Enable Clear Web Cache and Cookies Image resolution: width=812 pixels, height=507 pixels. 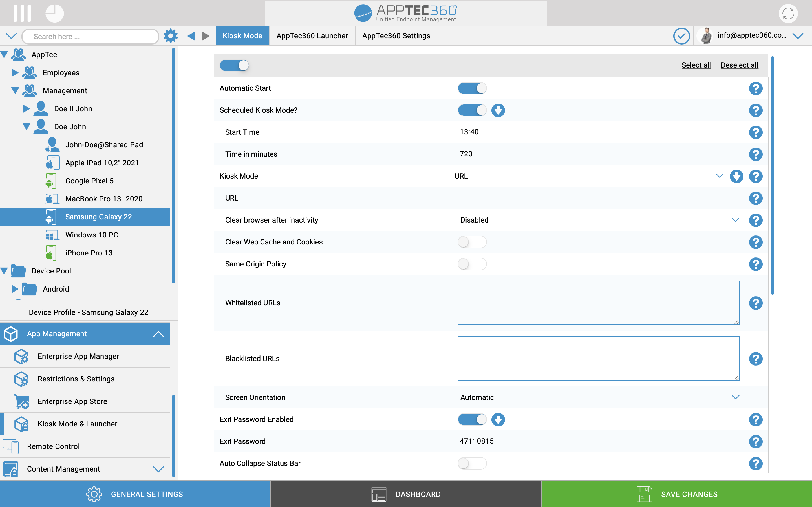[472, 242]
